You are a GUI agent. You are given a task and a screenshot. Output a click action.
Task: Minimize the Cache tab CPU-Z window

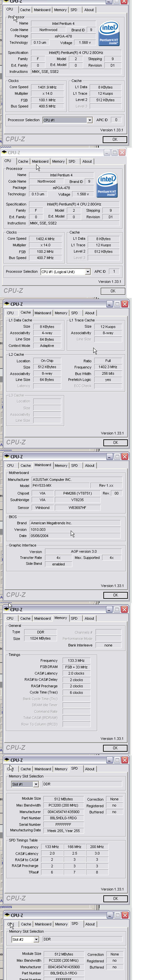[x=109, y=304]
